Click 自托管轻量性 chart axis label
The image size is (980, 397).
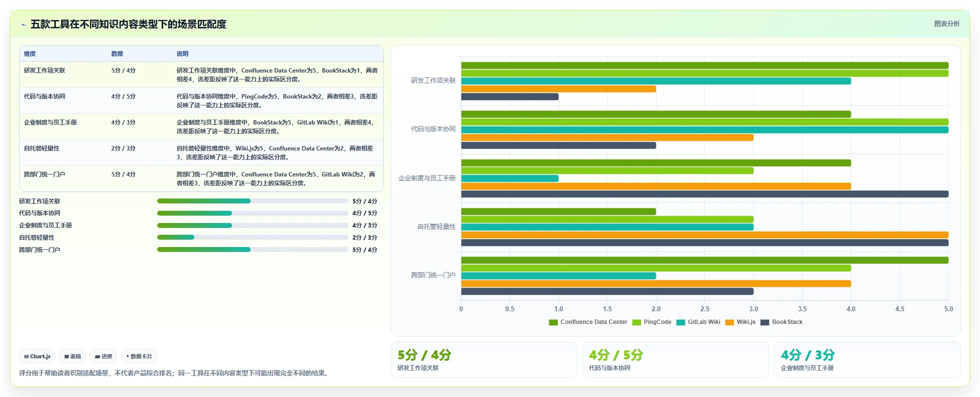pos(436,226)
